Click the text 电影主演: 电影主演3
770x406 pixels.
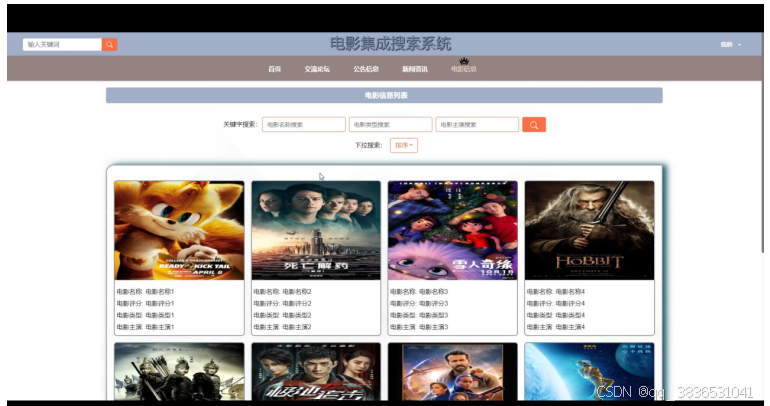coord(419,327)
